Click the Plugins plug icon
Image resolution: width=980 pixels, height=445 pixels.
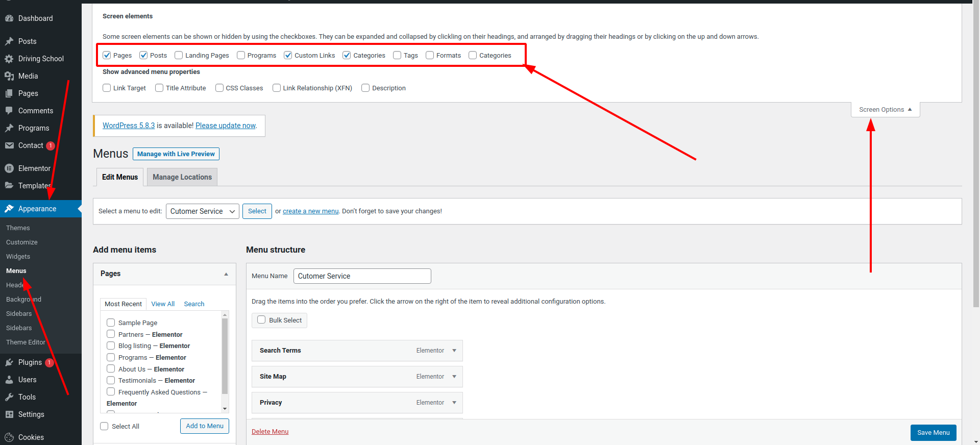(9, 362)
